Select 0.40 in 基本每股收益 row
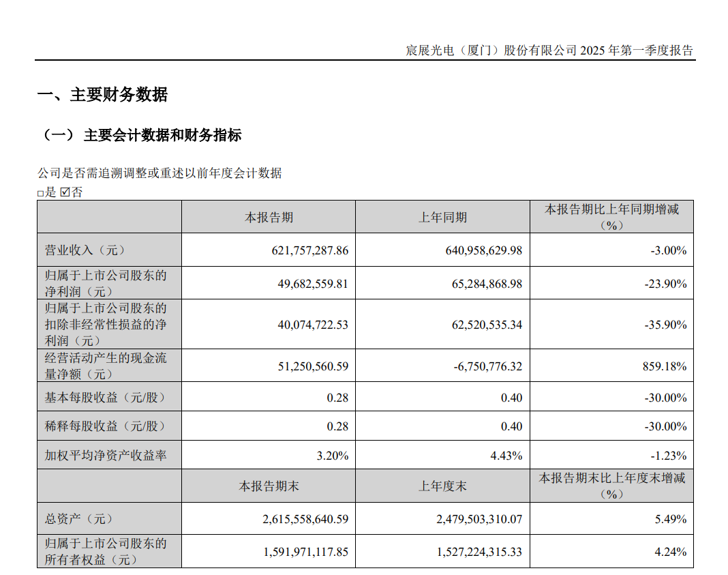Image resolution: width=728 pixels, height=575 pixels. (x=512, y=398)
